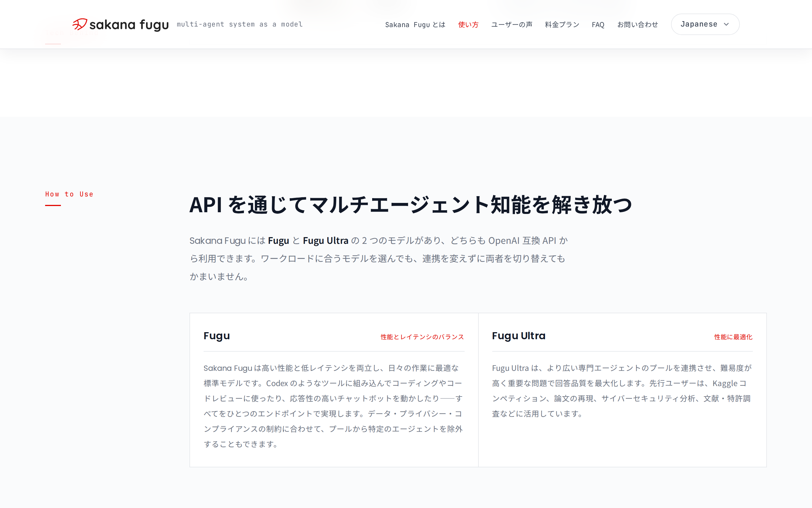Image resolution: width=812 pixels, height=508 pixels.
Task: Click the 'Fugu Ultra' card title
Action: (x=519, y=336)
